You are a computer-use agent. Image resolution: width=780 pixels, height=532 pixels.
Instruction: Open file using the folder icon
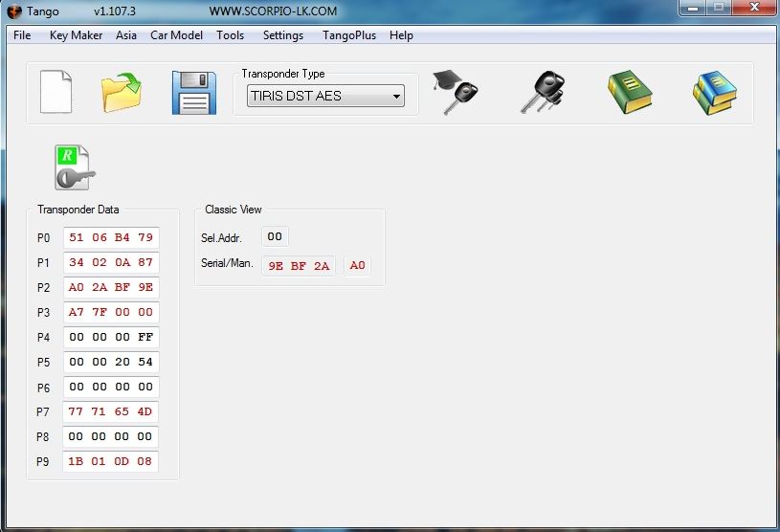(x=122, y=93)
